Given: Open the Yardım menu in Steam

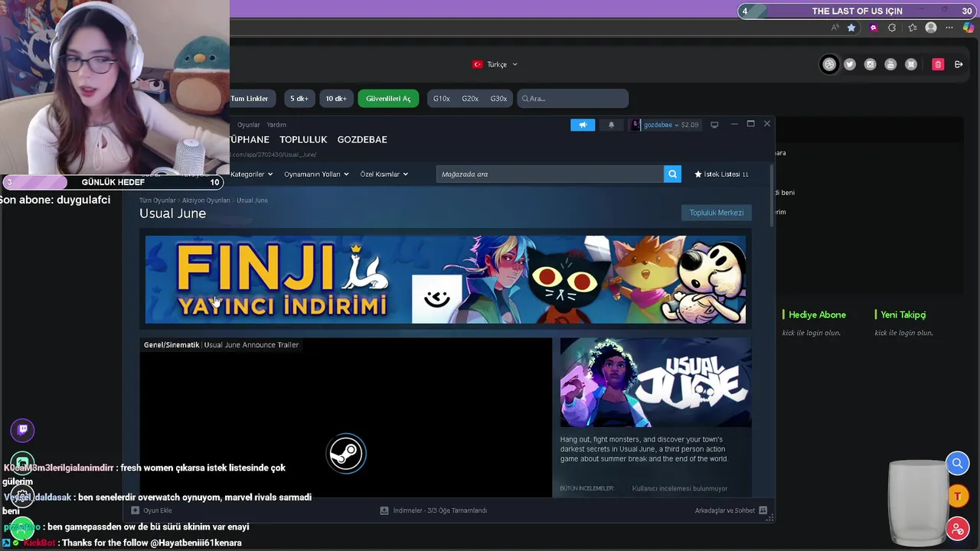Looking at the screenshot, I should pyautogui.click(x=276, y=125).
